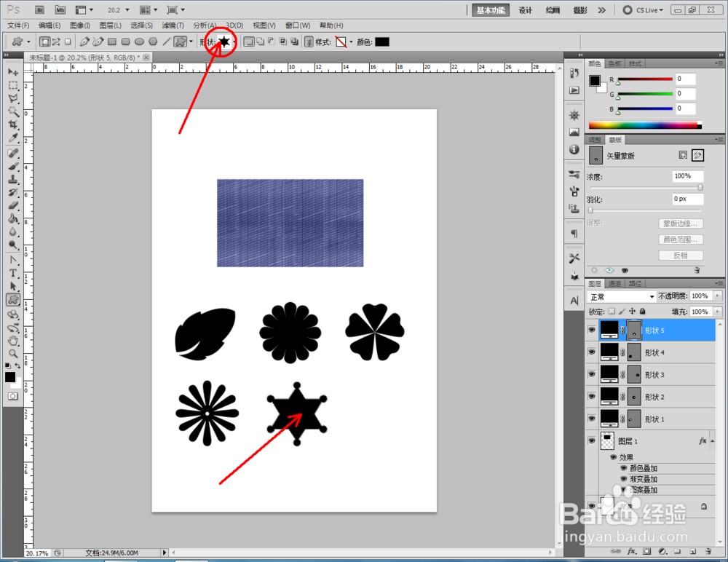Select the Brush tool

click(x=13, y=166)
